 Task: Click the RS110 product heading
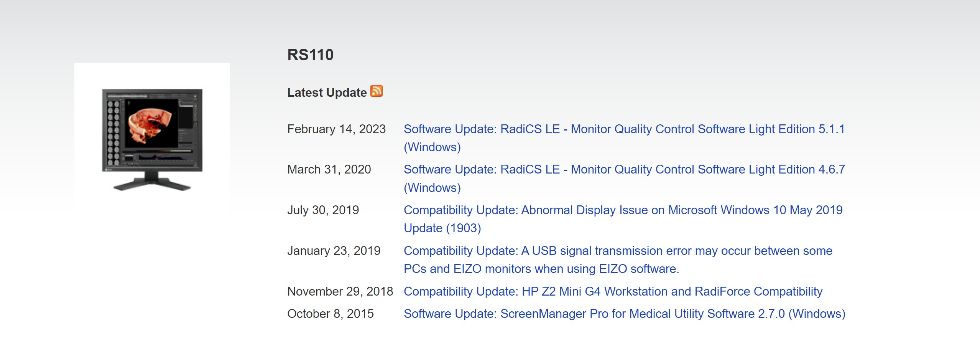(x=311, y=55)
